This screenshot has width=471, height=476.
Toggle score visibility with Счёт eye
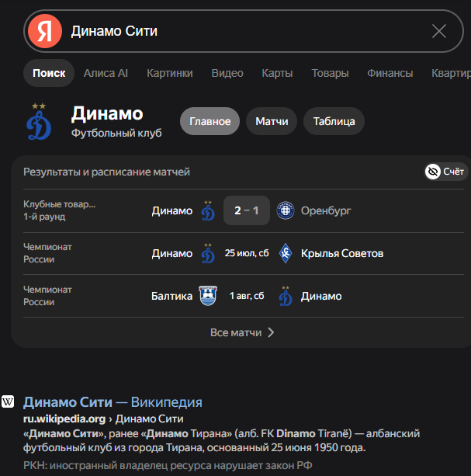pos(446,172)
